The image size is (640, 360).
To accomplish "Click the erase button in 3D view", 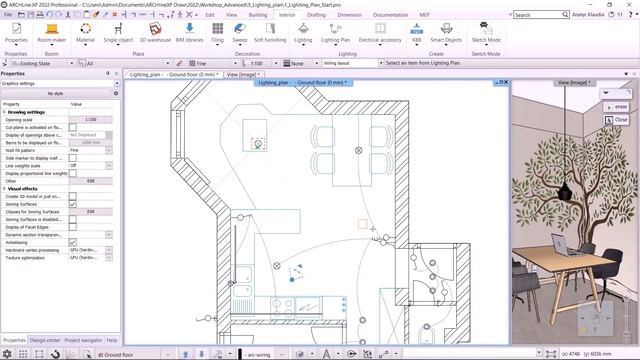I will [x=616, y=107].
